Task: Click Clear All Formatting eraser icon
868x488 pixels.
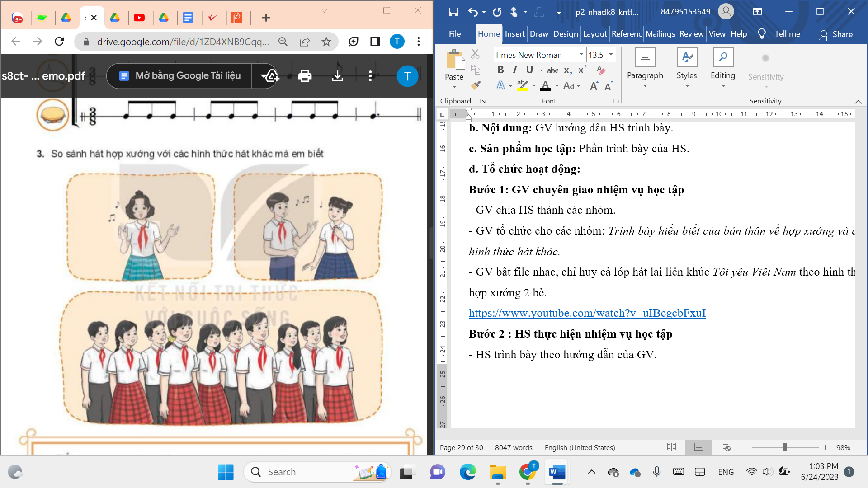Action: pos(600,70)
